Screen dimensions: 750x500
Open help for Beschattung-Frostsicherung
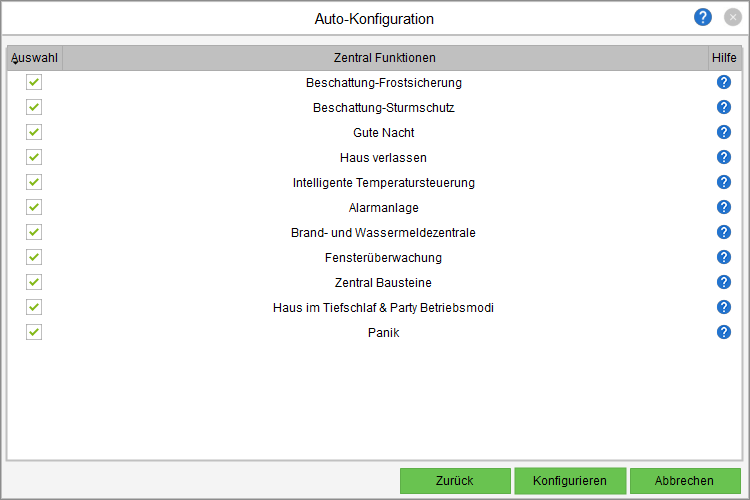click(x=724, y=82)
